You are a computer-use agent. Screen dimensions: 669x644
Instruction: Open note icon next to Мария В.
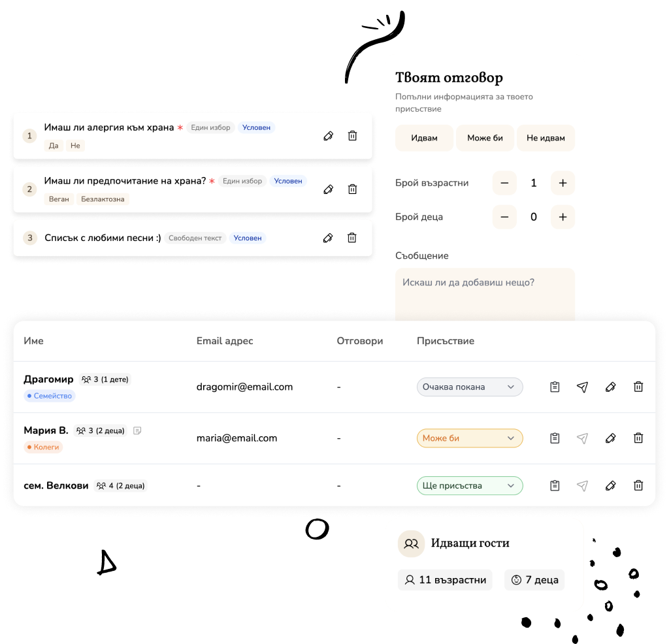click(x=137, y=430)
